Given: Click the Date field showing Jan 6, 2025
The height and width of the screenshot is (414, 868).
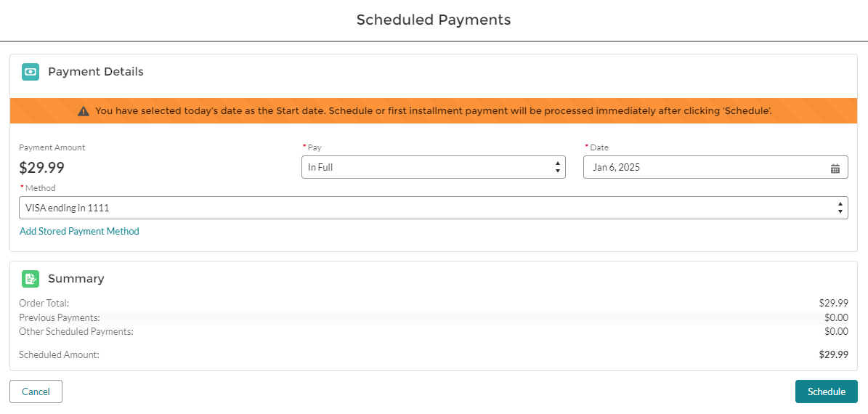Looking at the screenshot, I should (705, 167).
